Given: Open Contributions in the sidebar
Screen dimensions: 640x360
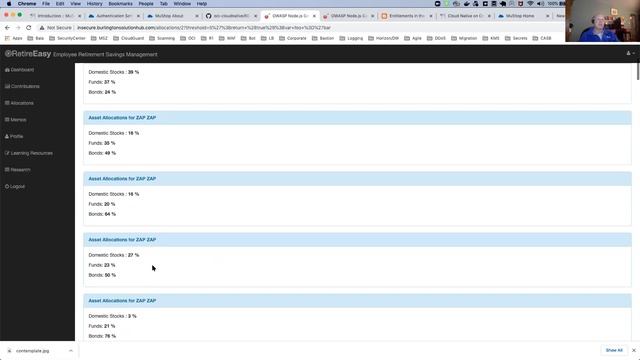Looking at the screenshot, I should [x=22, y=87].
